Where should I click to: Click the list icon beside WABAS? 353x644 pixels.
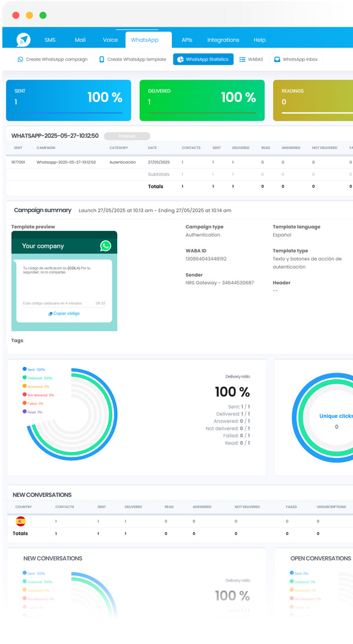point(242,59)
